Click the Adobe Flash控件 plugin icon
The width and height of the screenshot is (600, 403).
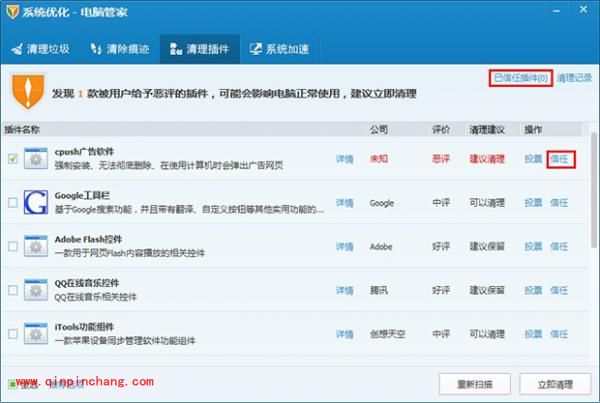pos(36,246)
